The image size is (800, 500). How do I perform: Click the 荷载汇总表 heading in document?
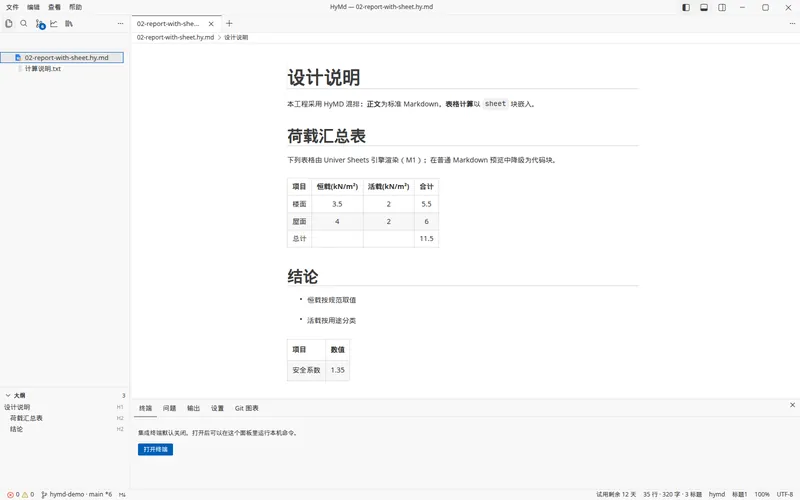pyautogui.click(x=327, y=136)
